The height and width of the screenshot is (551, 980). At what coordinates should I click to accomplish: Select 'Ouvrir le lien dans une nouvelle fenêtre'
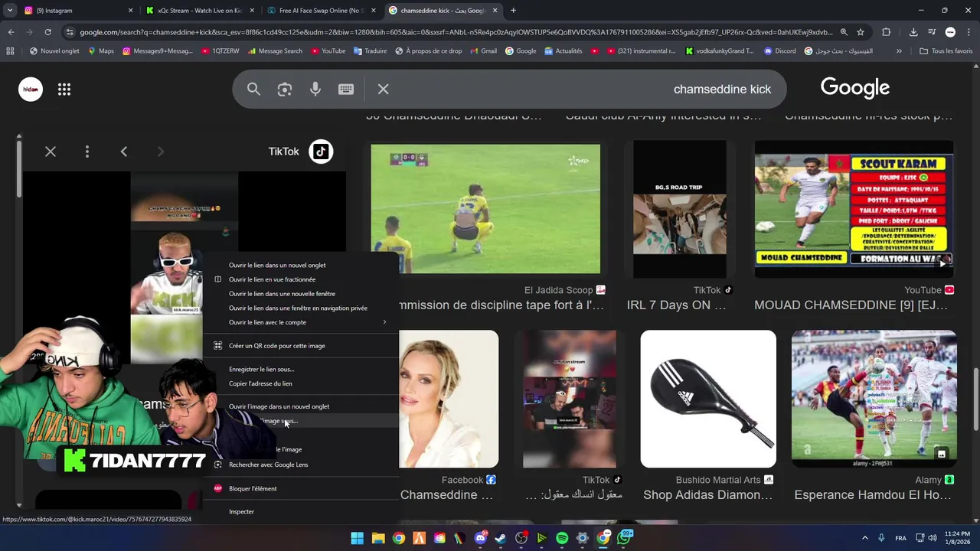300,294
